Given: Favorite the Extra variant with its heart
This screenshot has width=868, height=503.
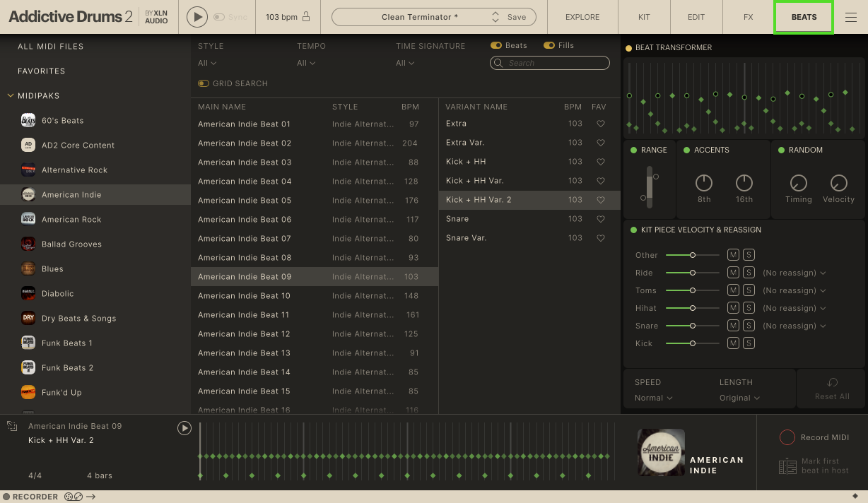Looking at the screenshot, I should point(601,124).
